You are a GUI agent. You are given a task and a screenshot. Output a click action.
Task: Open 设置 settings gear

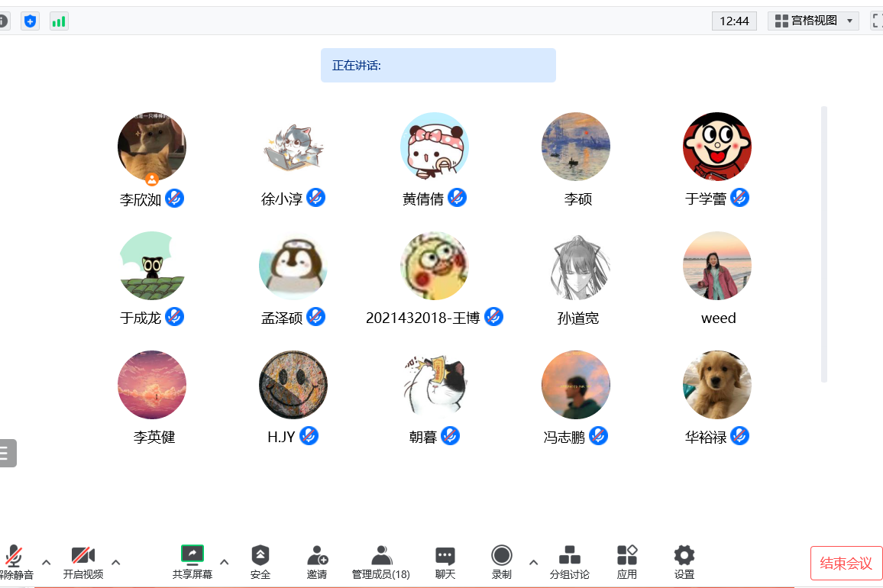click(x=684, y=562)
